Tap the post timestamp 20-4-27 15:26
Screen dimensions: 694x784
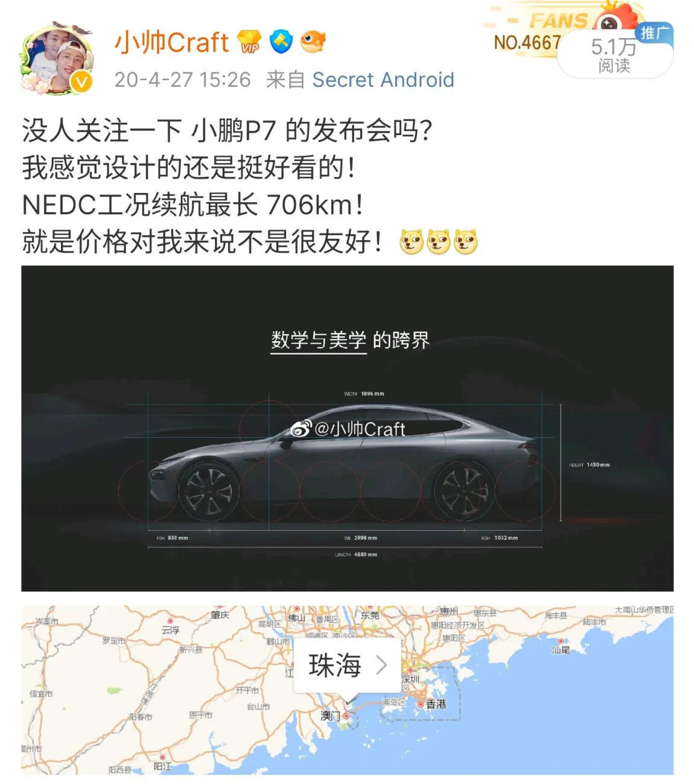point(182,80)
